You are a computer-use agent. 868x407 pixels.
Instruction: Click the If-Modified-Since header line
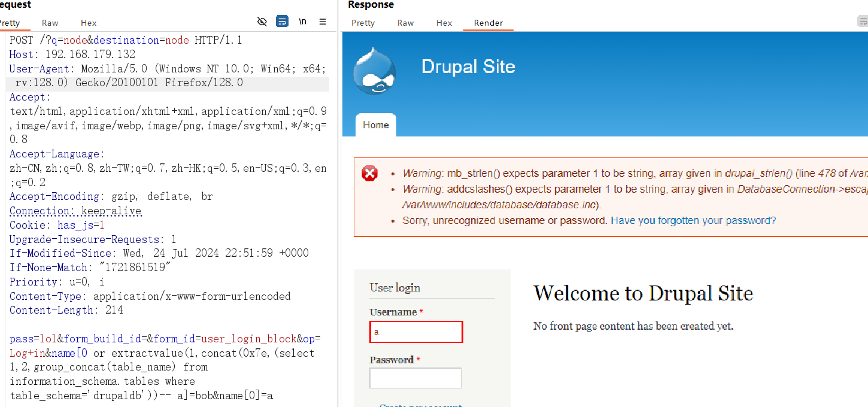[159, 253]
